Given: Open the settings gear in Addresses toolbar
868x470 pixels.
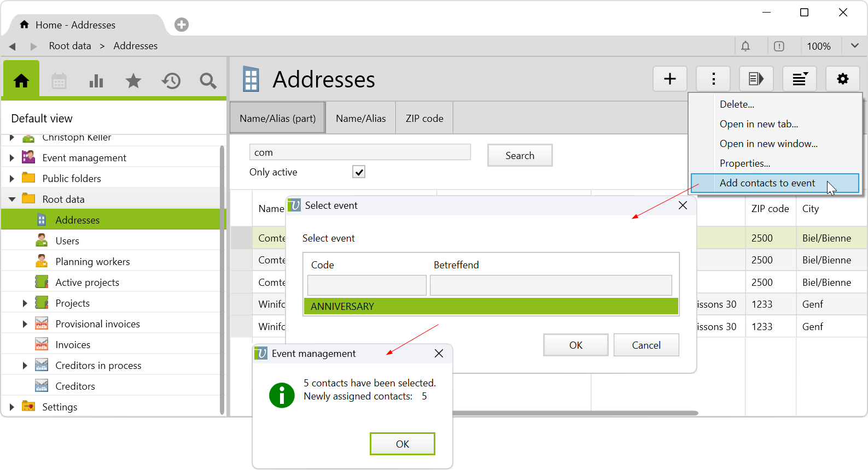Looking at the screenshot, I should coord(842,79).
